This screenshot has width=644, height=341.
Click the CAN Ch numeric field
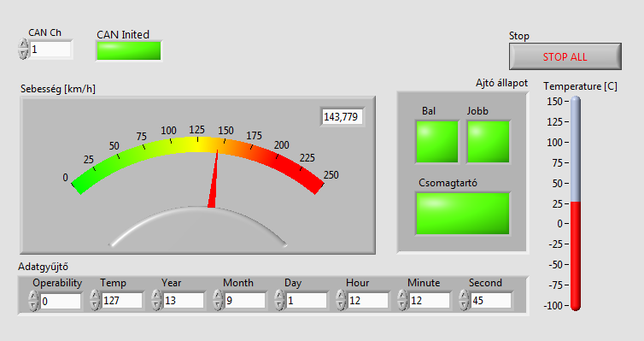pyautogui.click(x=50, y=50)
